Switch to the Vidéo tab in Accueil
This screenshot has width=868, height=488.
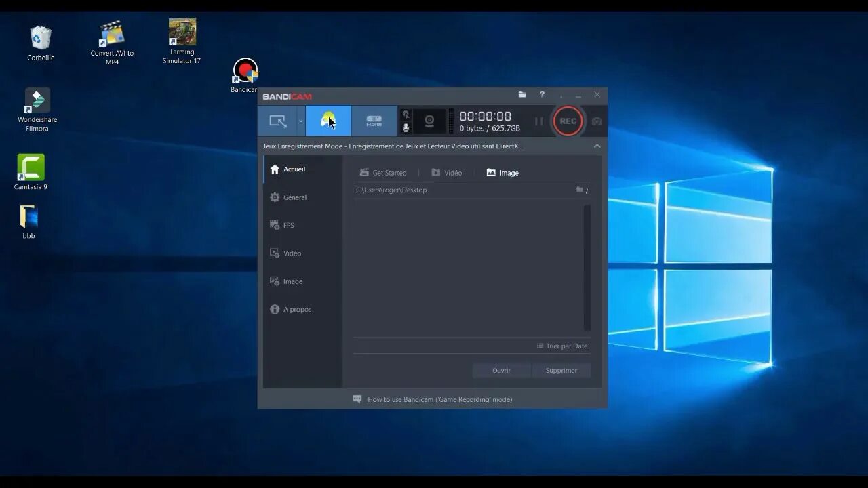coord(447,173)
